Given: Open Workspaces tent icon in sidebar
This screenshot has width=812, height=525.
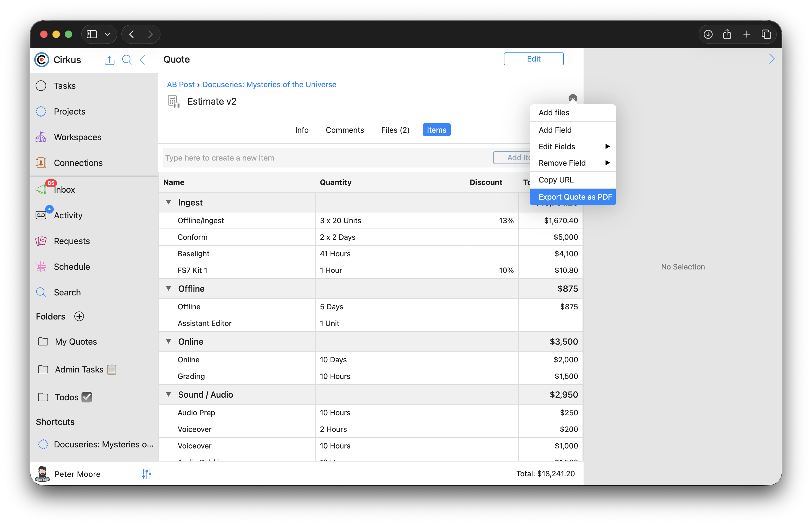Looking at the screenshot, I should [41, 137].
